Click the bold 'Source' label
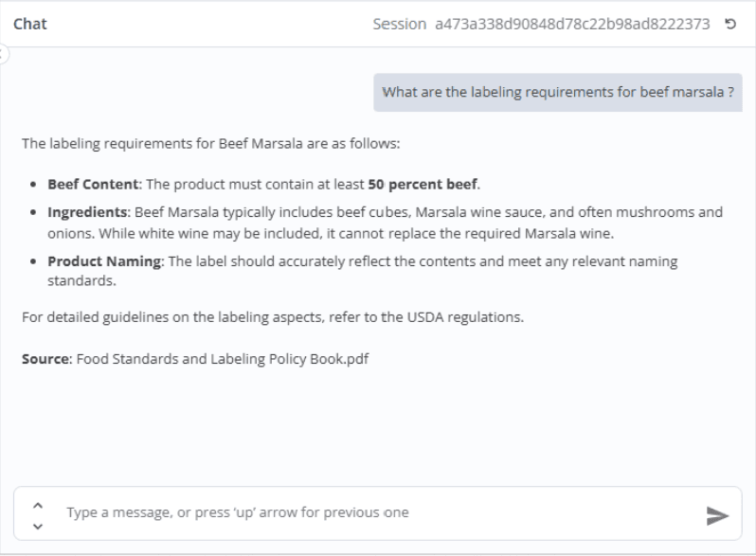 [45, 359]
